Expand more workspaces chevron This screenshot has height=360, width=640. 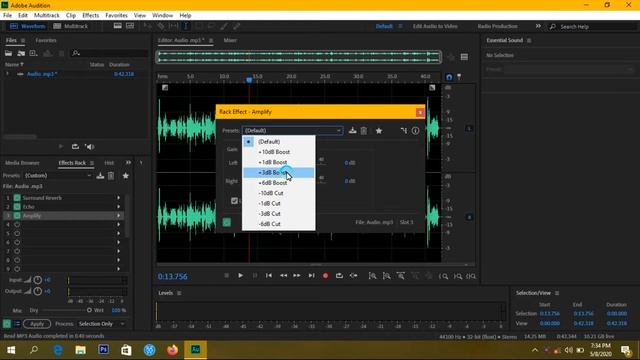pos(538,26)
